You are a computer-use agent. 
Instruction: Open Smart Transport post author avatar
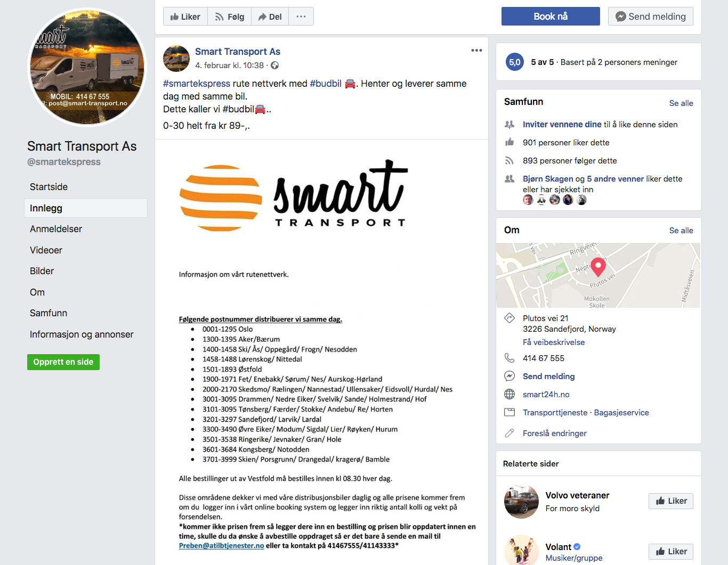pyautogui.click(x=176, y=59)
